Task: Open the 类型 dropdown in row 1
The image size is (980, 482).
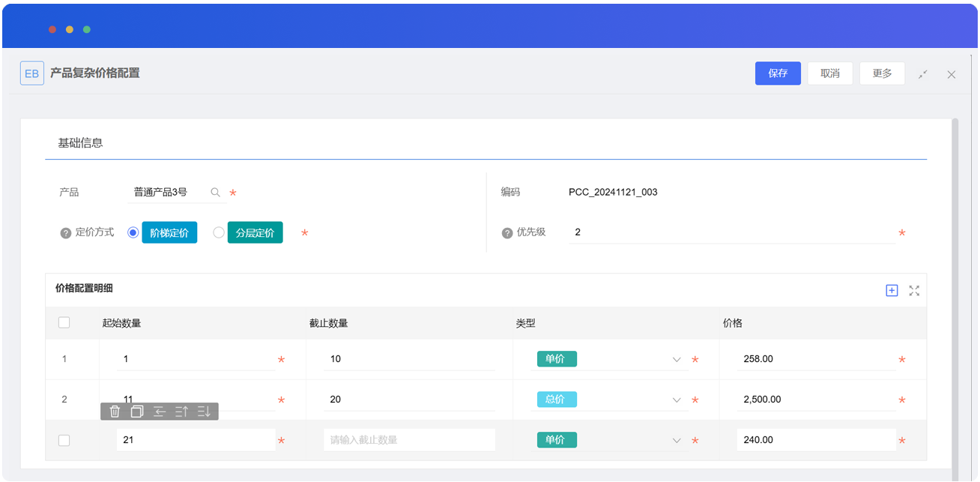Action: [677, 360]
